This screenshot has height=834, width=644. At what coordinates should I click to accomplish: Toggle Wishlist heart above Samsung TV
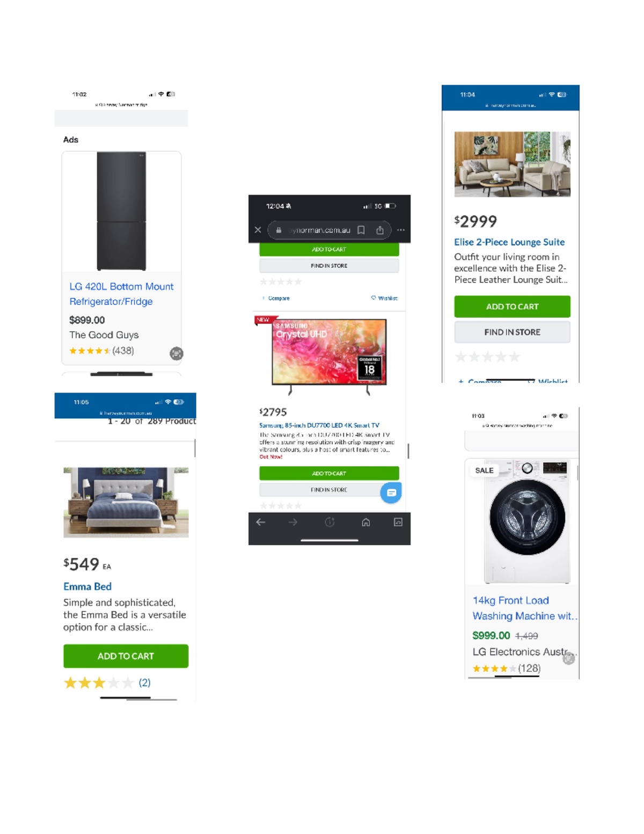pos(384,298)
